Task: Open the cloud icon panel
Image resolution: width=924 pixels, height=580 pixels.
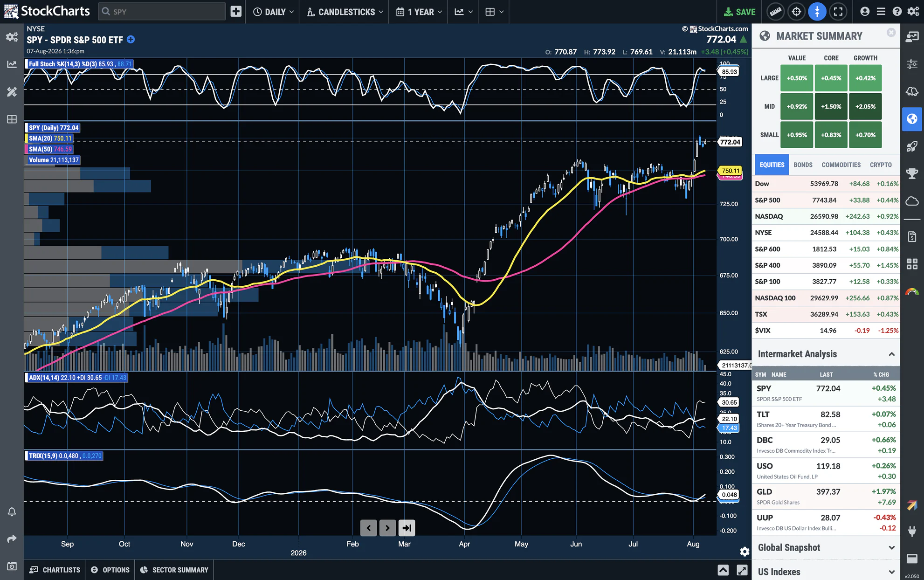Action: [x=912, y=201]
